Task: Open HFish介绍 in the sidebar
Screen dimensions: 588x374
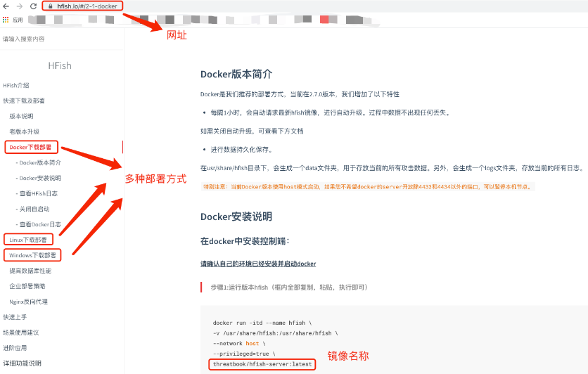Action: coord(16,86)
